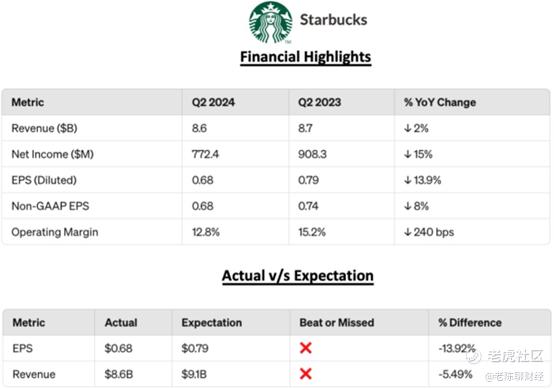The image size is (554, 389).
Task: Click the Q2 2024 column header
Action: tap(213, 102)
